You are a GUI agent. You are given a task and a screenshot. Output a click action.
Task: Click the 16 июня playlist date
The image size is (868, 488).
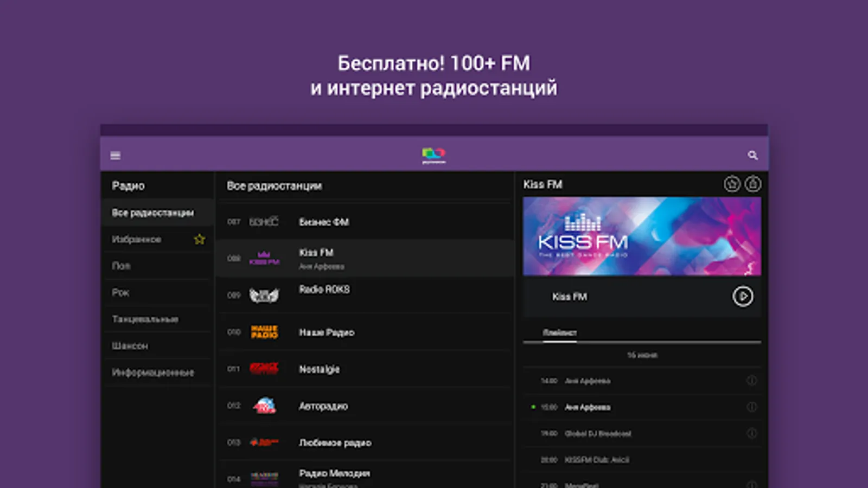(x=642, y=355)
